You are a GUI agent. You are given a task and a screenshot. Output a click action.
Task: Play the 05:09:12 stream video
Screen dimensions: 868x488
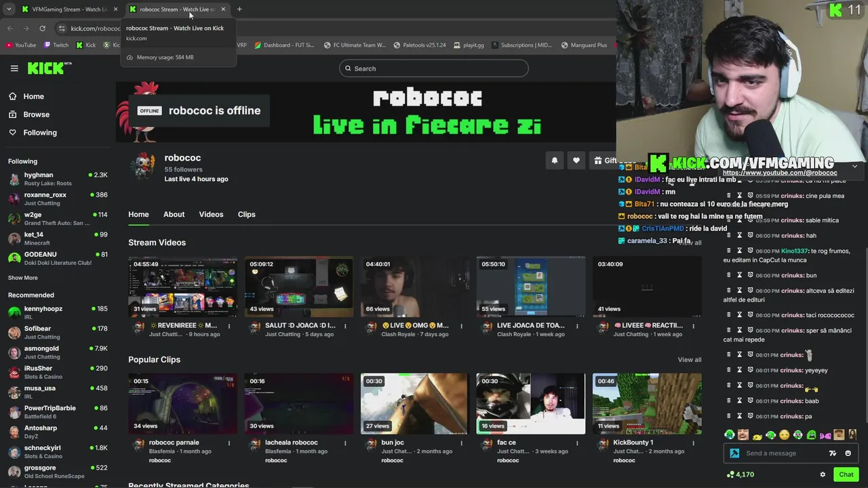pos(299,287)
